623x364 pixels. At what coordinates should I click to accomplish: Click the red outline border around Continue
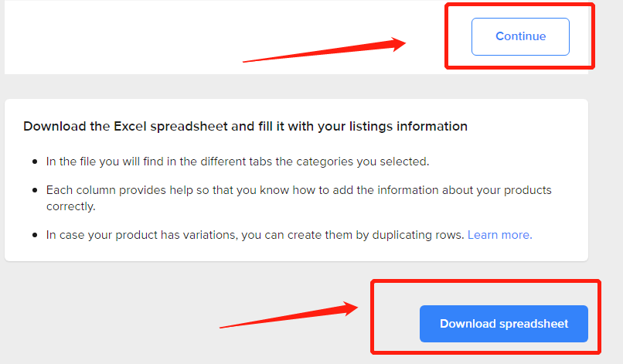coord(519,5)
